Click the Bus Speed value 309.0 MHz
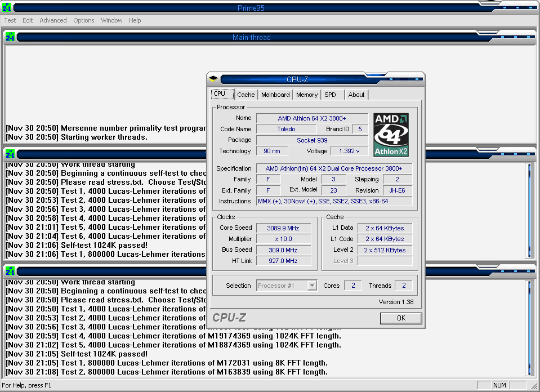 (283, 250)
